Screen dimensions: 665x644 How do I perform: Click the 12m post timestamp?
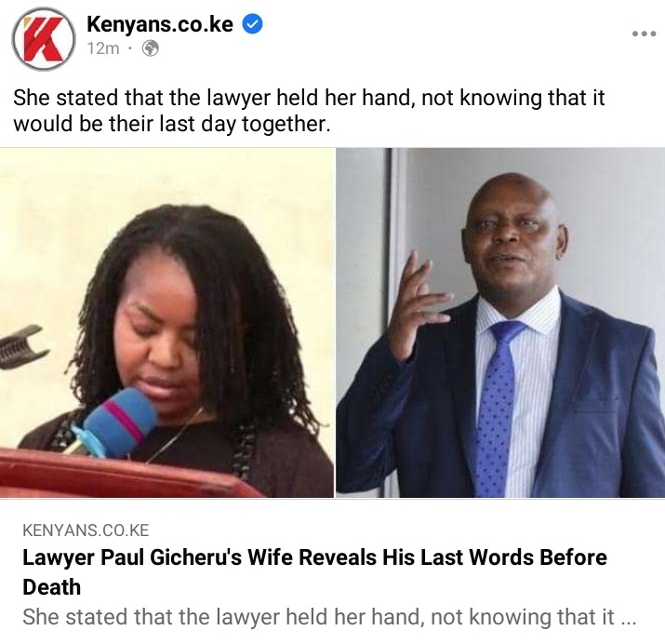point(103,48)
